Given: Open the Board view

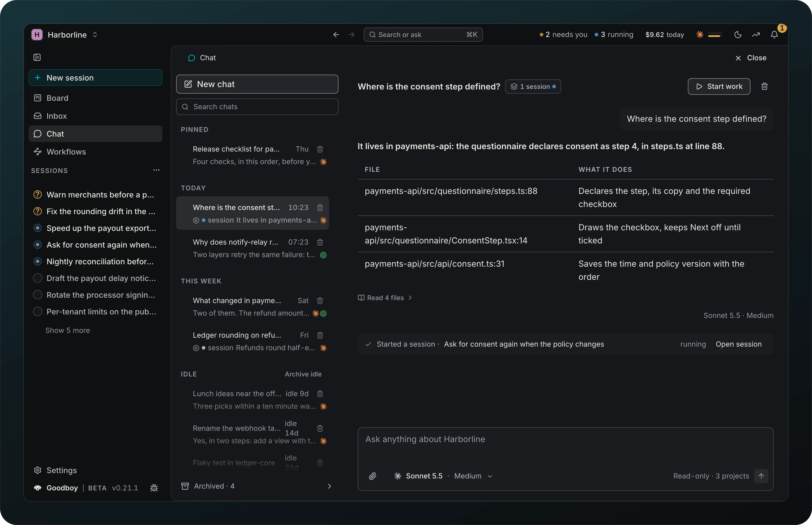Looking at the screenshot, I should click(x=96, y=98).
